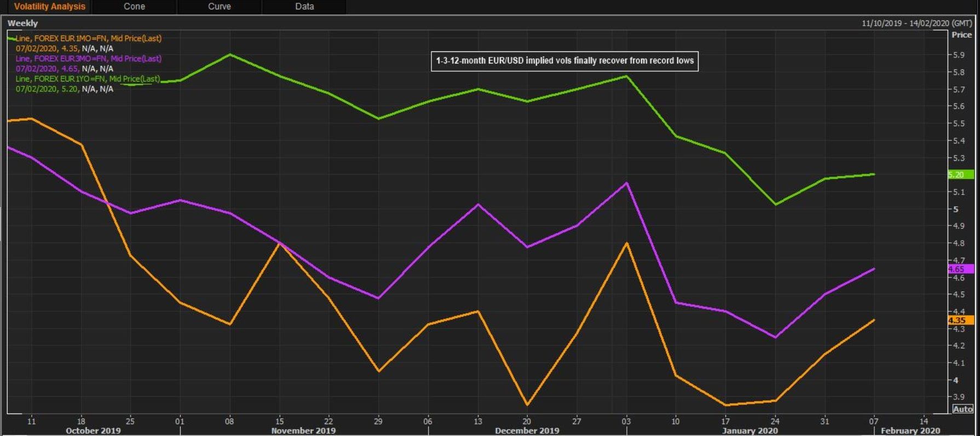Click the 14 February date tick
Screen dimensions: 980x436
(924, 421)
